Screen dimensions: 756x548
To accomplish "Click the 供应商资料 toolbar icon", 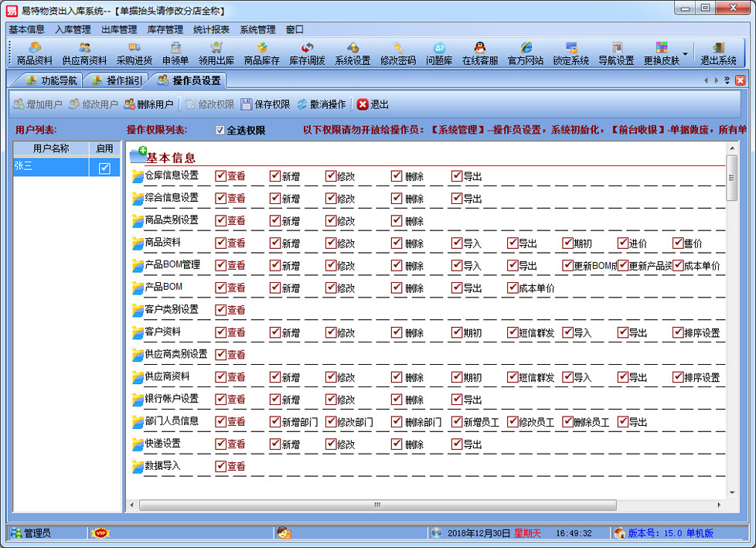I will click(84, 53).
